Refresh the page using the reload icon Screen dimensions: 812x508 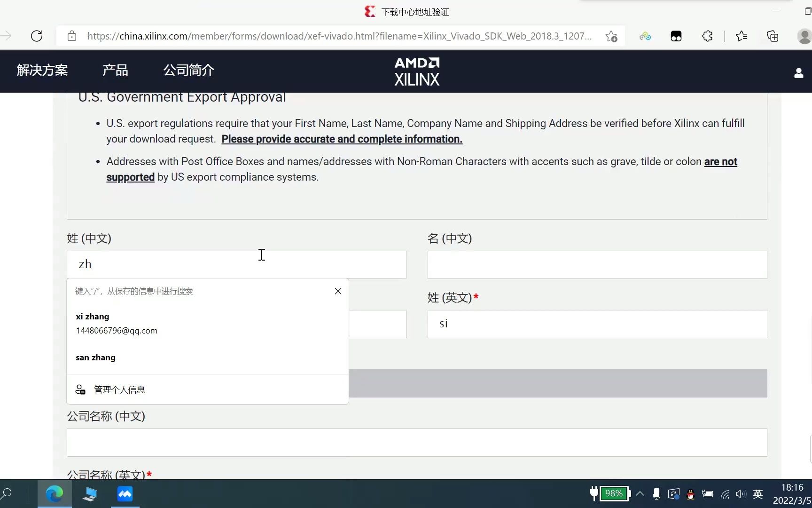point(37,36)
